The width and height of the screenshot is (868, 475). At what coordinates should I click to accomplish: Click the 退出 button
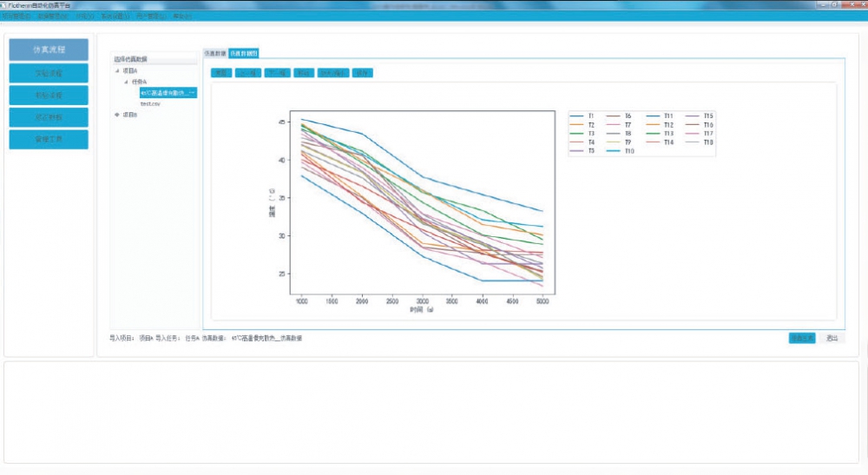click(832, 339)
